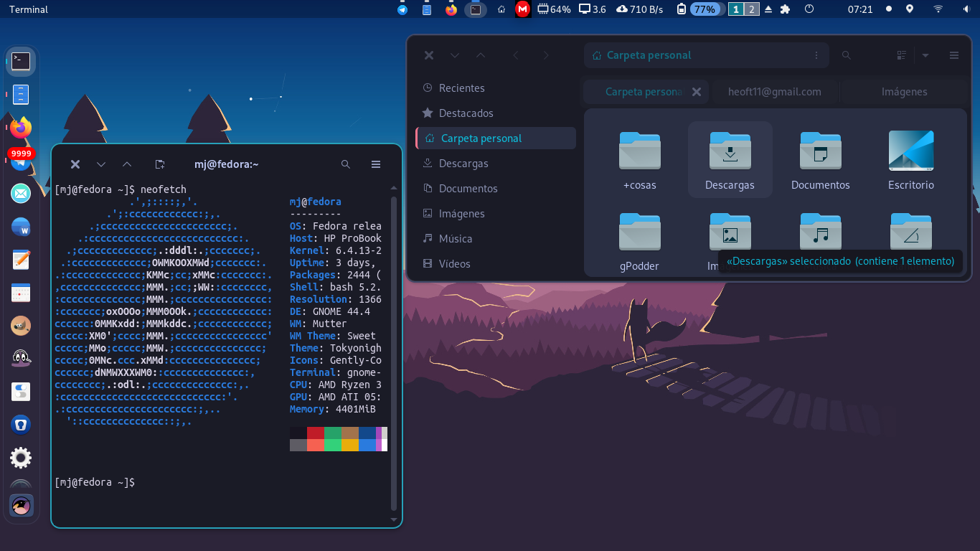Click the power icon in the top bar

point(809,9)
